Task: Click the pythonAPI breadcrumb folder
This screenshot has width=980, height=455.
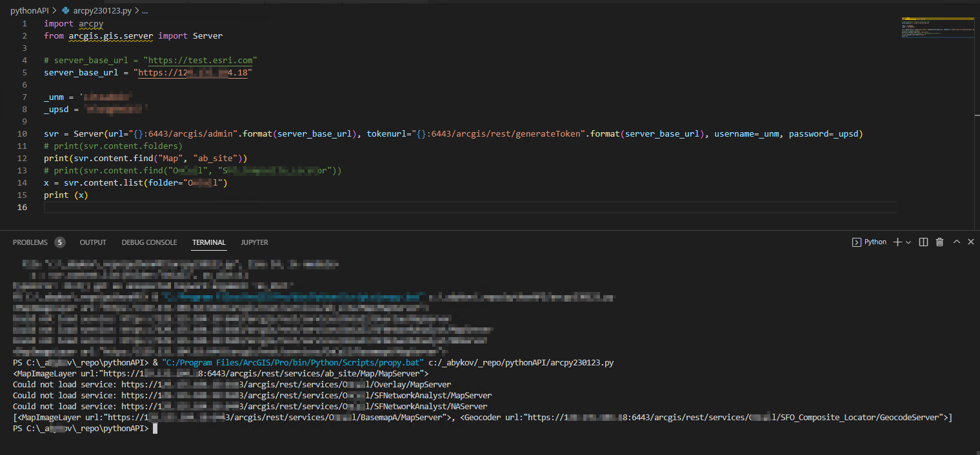Action: click(30, 11)
